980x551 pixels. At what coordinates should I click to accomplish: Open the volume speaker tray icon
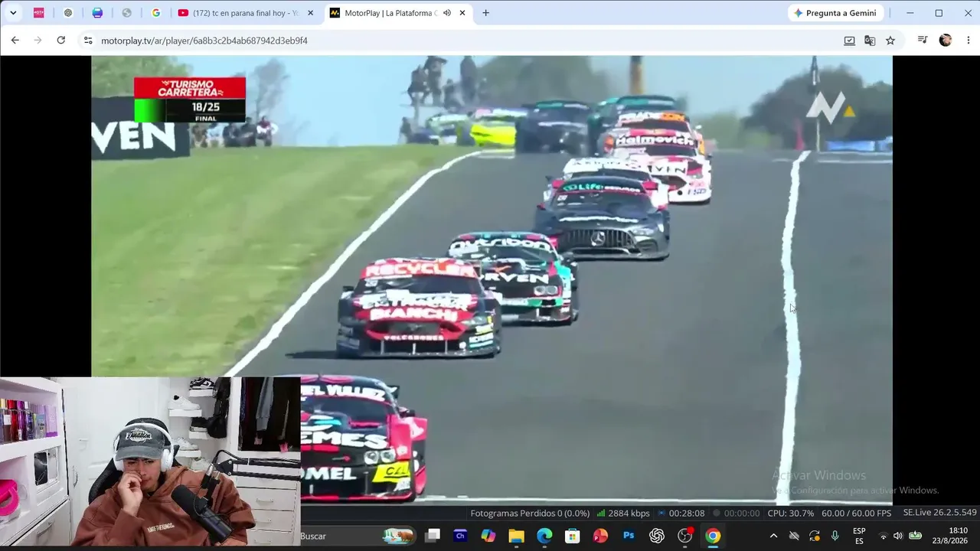[x=898, y=536]
